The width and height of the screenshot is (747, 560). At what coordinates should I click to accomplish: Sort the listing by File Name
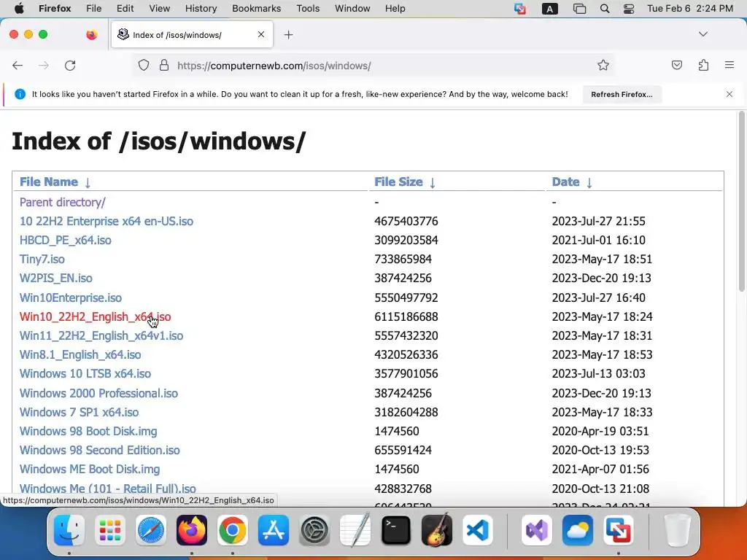(49, 182)
